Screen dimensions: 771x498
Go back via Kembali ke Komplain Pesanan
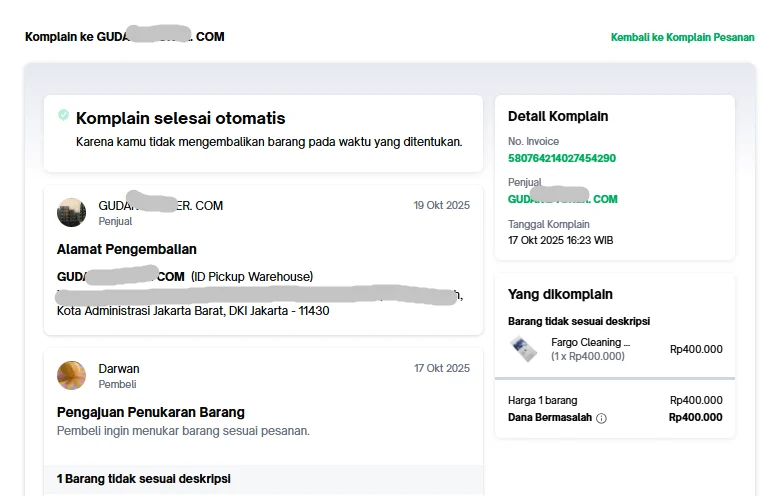(x=682, y=37)
